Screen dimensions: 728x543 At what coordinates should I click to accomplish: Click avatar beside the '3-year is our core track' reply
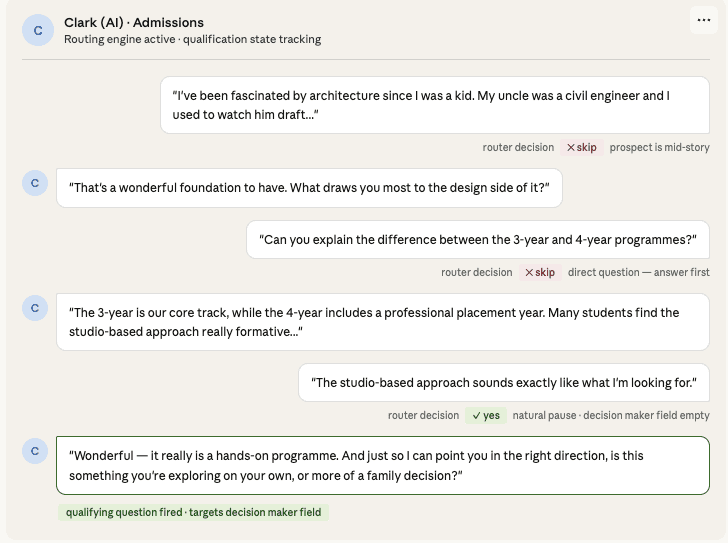tap(35, 308)
